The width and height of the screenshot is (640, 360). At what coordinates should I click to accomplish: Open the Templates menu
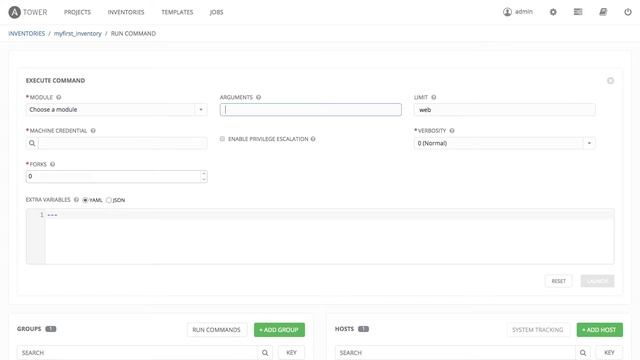(177, 12)
